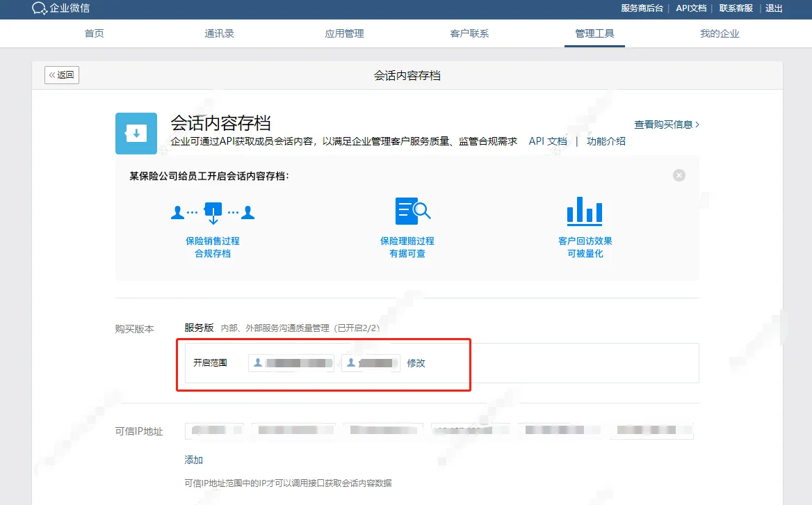The height and width of the screenshot is (505, 812).
Task: Click 购买版本 label
Action: (135, 329)
